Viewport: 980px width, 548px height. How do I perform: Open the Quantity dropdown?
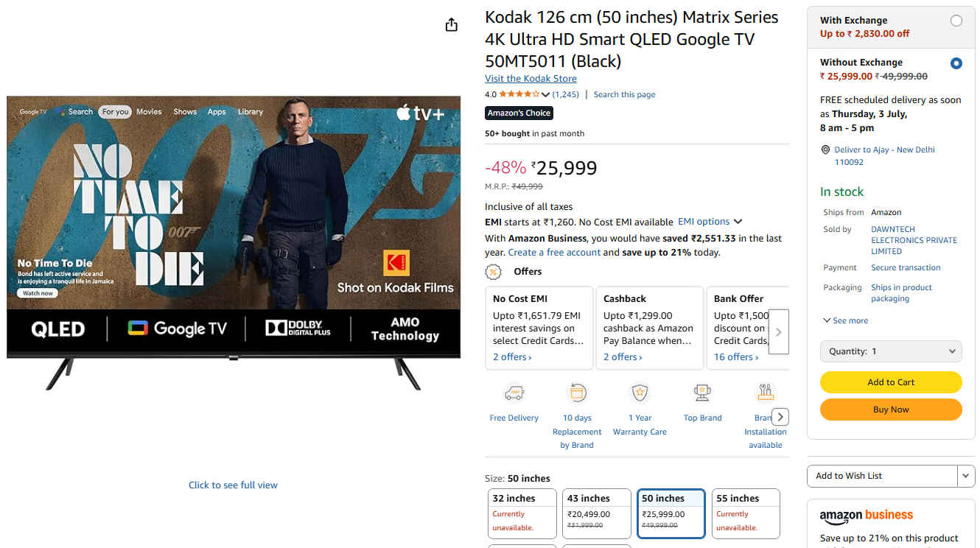coord(891,351)
